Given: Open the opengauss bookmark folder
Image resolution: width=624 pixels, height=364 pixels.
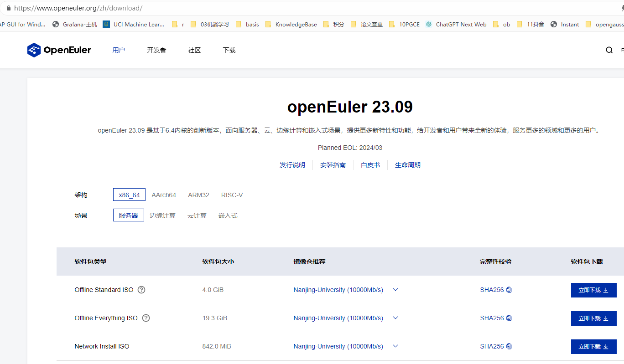Looking at the screenshot, I should 604,25.
